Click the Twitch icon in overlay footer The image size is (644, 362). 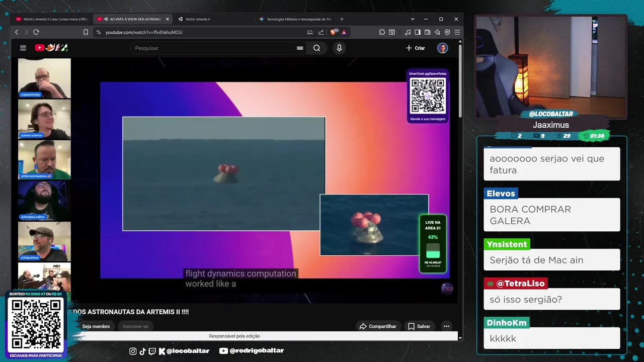[x=152, y=351]
